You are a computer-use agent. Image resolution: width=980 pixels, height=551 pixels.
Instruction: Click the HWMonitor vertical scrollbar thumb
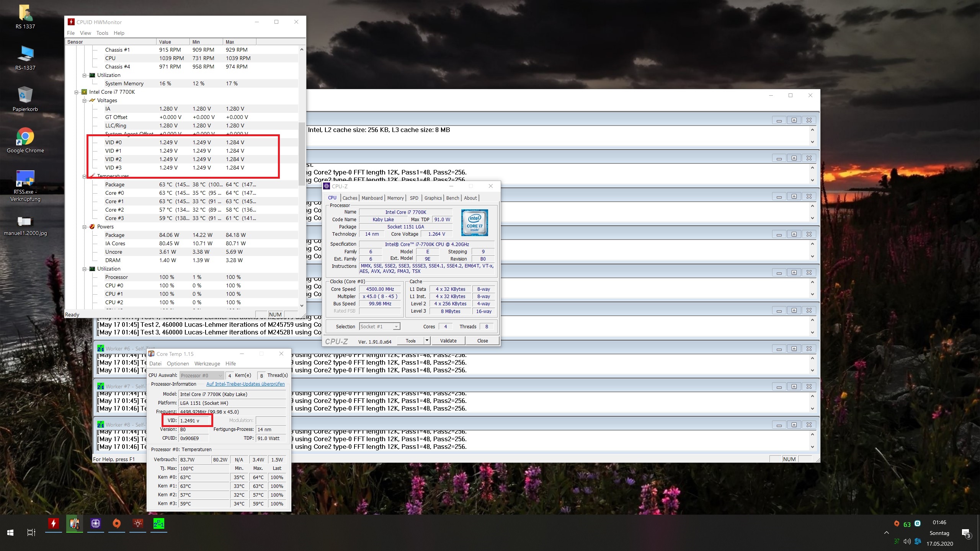click(302, 153)
